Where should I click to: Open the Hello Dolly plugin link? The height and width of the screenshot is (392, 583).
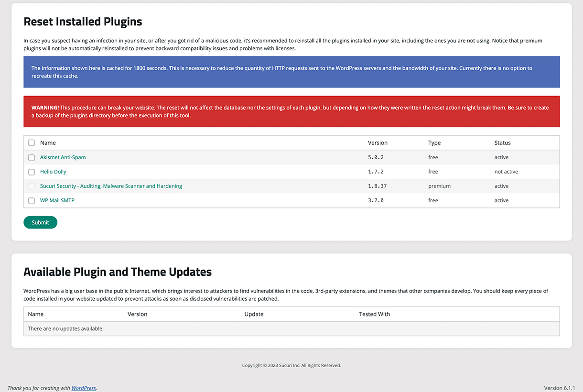53,172
